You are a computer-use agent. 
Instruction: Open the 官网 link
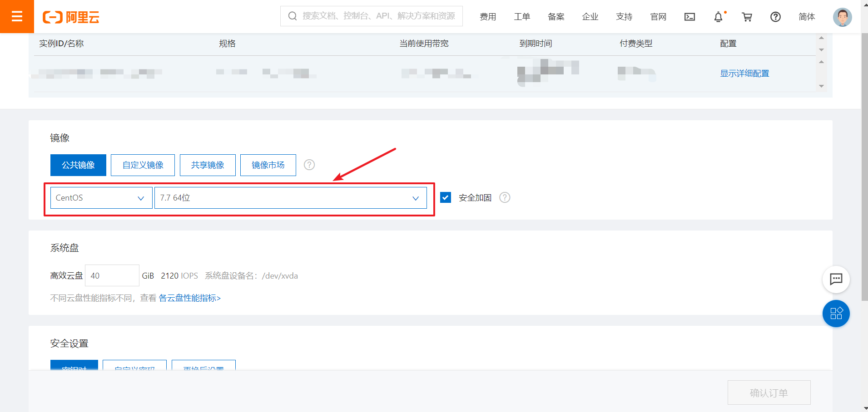[x=658, y=17]
